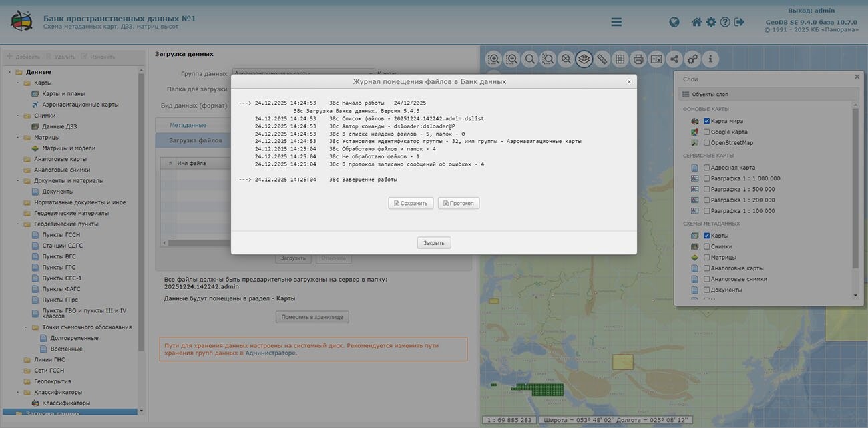The image size is (868, 428).
Task: Enable the OpenStreetMap layer checkbox
Action: (x=707, y=142)
